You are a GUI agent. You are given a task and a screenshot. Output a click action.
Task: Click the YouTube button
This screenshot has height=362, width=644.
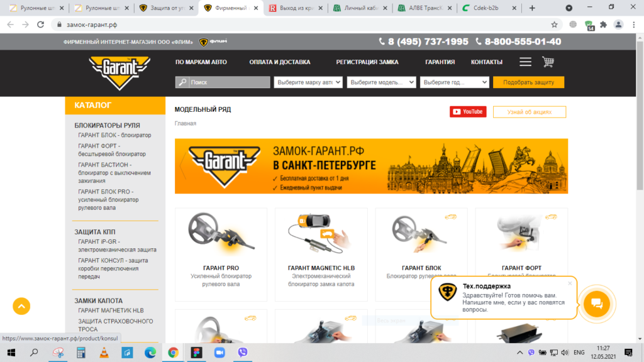(468, 112)
